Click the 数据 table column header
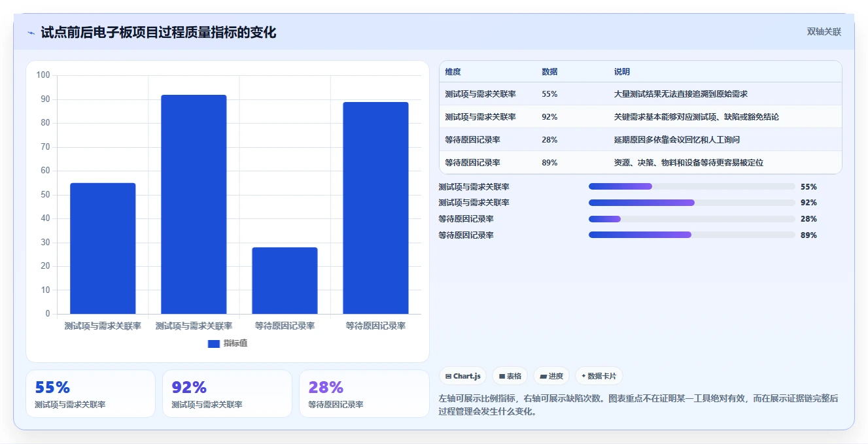Image resolution: width=868 pixels, height=444 pixels. [x=549, y=72]
